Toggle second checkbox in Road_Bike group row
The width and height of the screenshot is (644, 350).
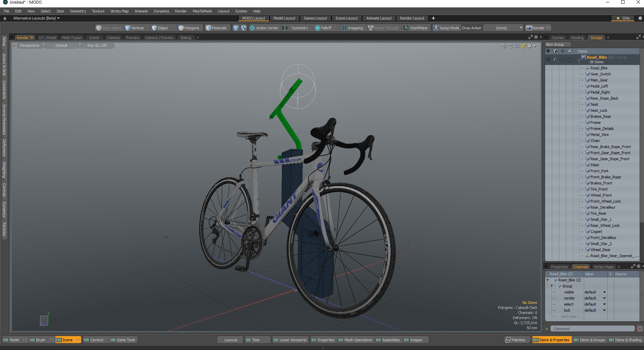[569, 60]
